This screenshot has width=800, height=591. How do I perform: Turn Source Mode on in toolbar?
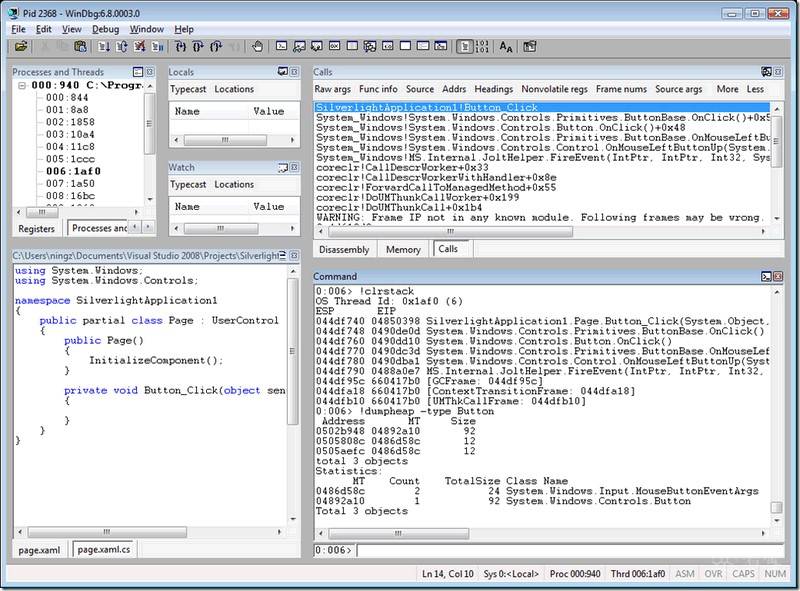[464, 47]
